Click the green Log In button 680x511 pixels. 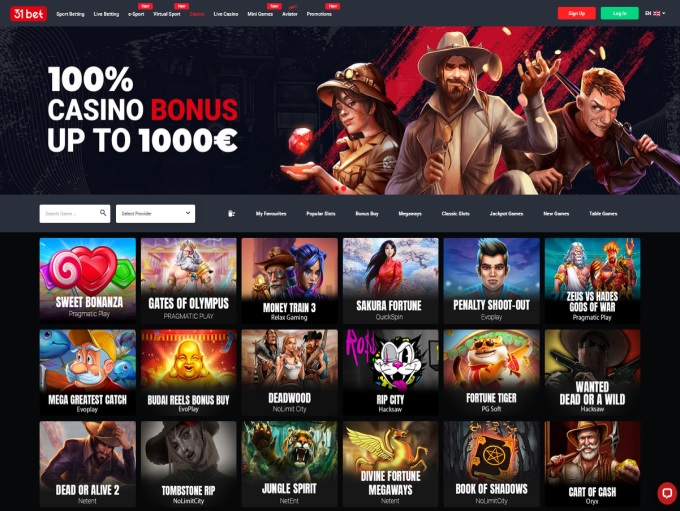pyautogui.click(x=619, y=13)
